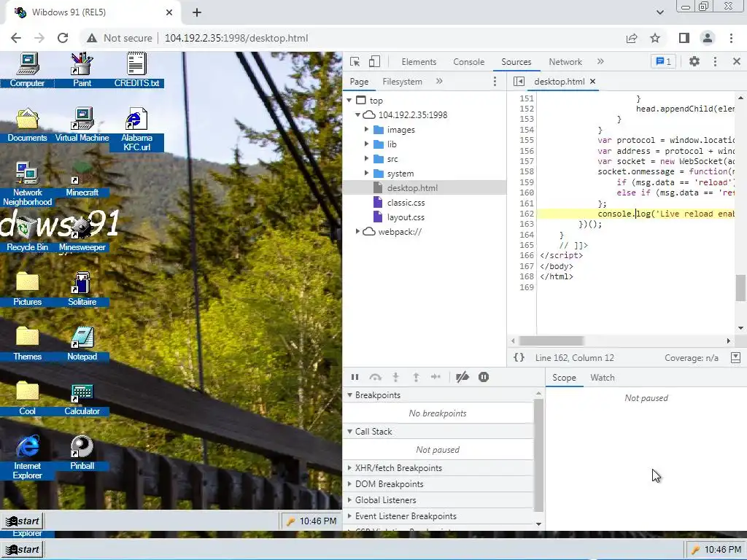Click the step out of function icon
This screenshot has width=747, height=560.
click(416, 377)
